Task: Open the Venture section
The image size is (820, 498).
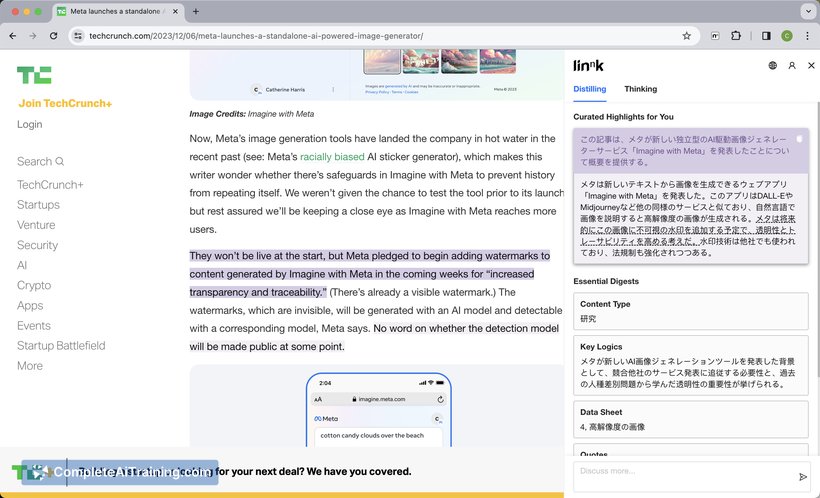Action: (x=36, y=225)
